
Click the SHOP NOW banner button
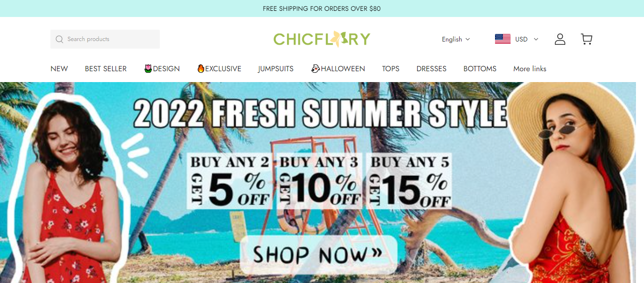pos(318,255)
